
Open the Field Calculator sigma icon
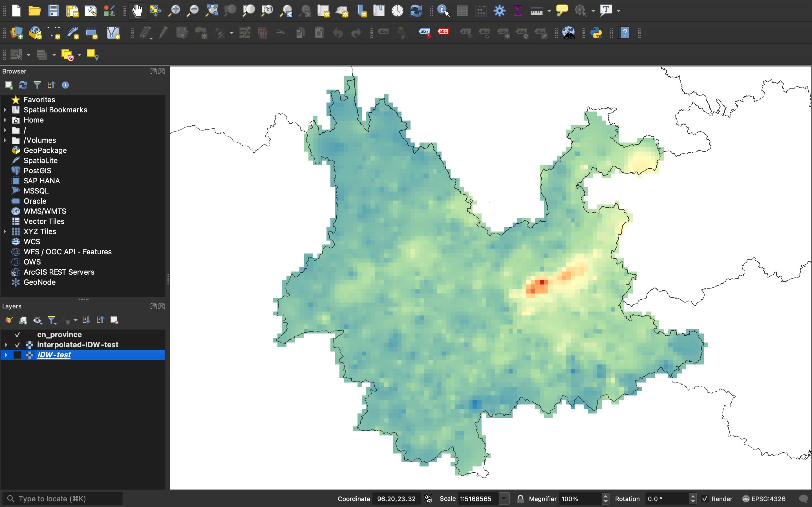click(x=518, y=11)
